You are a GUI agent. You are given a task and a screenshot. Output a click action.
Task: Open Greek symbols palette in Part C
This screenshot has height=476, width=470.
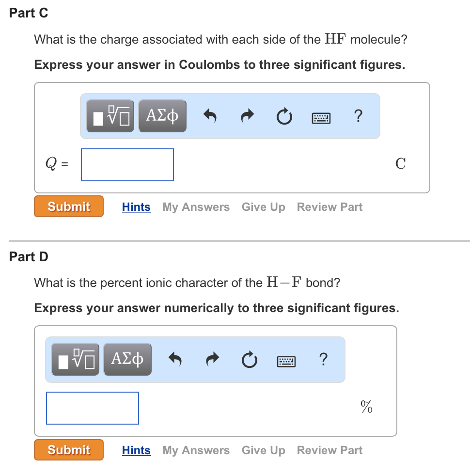[x=162, y=116]
